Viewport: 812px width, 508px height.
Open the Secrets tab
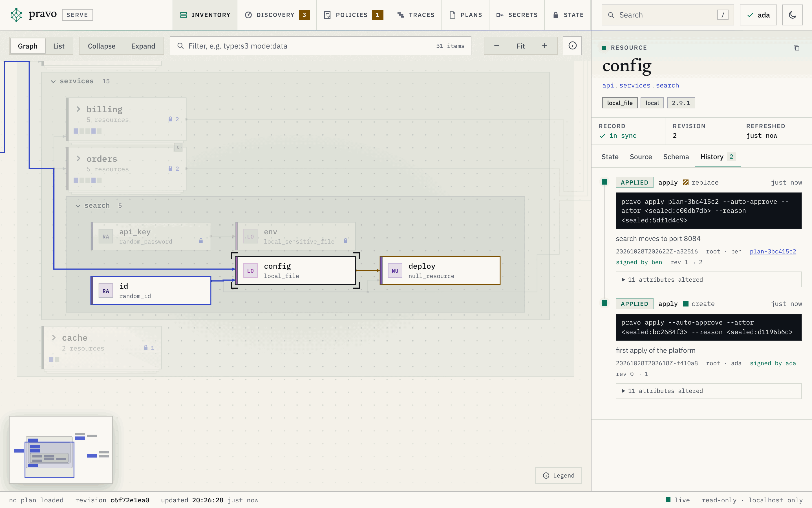click(x=517, y=15)
